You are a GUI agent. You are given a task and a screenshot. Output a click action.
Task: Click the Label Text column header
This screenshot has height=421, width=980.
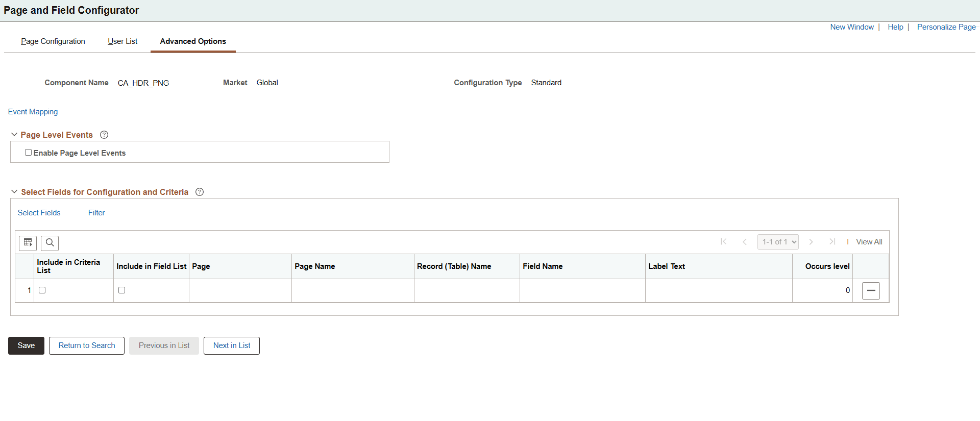pos(667,266)
